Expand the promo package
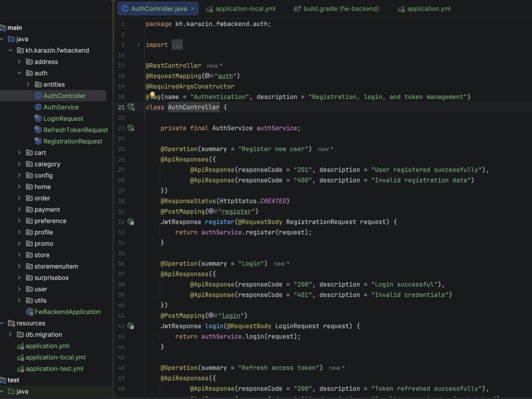Viewport: 532px width, 399px height. pyautogui.click(x=19, y=244)
